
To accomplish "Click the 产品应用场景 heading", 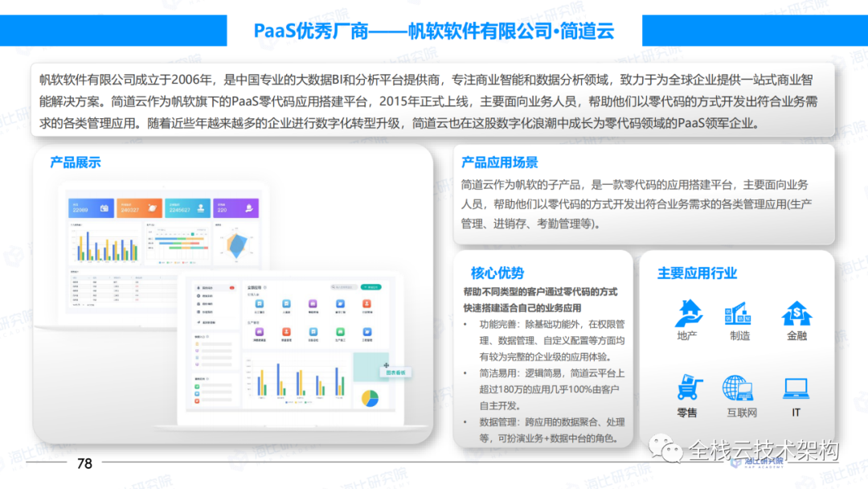I will (500, 162).
